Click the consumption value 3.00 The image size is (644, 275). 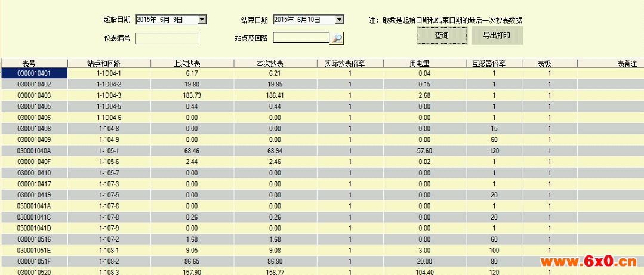425,250
